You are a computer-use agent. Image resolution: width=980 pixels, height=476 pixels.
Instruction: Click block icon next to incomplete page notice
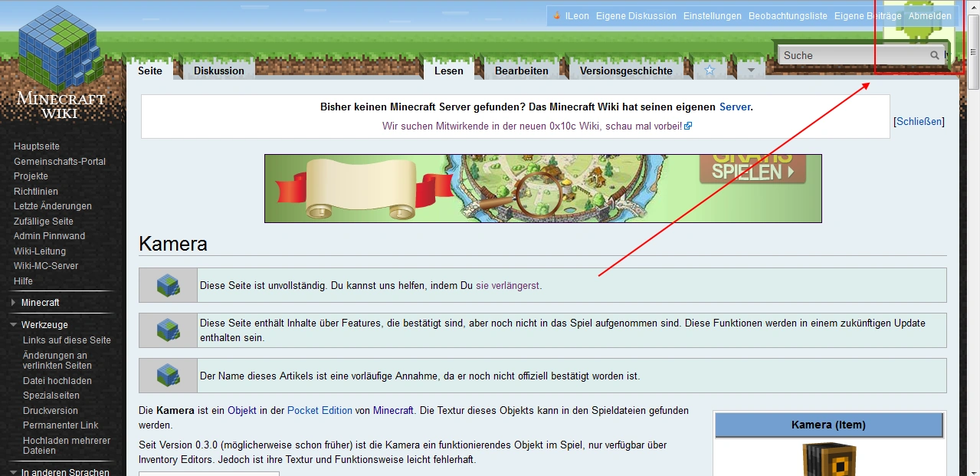pyautogui.click(x=168, y=285)
